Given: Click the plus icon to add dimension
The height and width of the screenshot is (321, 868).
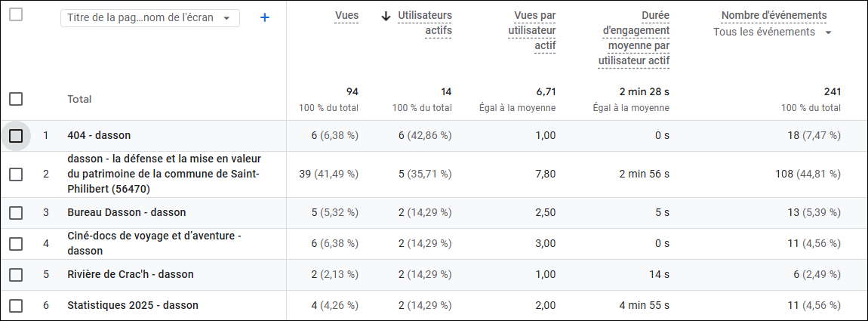Looking at the screenshot, I should coord(265,18).
